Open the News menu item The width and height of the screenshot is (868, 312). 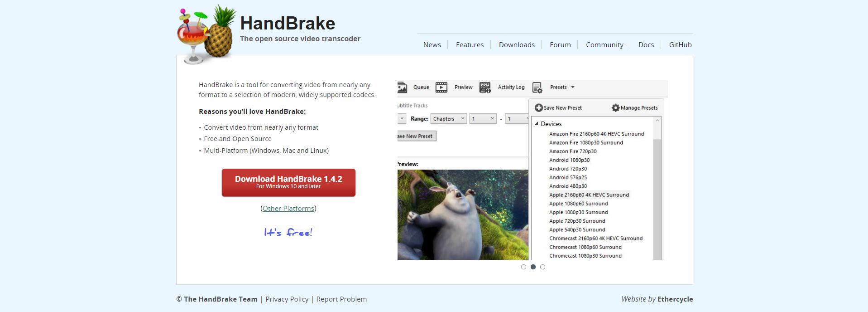432,45
